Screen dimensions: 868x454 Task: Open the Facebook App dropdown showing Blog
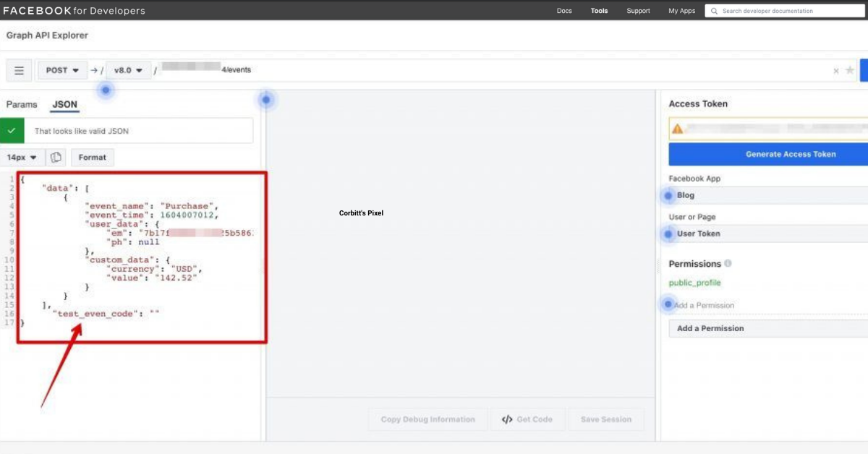[x=768, y=195]
